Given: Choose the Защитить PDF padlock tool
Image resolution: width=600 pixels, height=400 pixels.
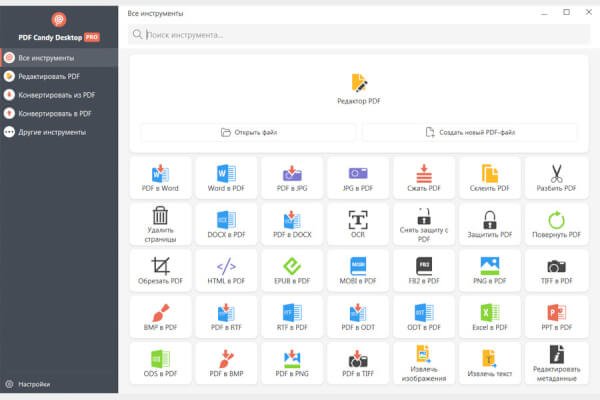Looking at the screenshot, I should pos(490,224).
